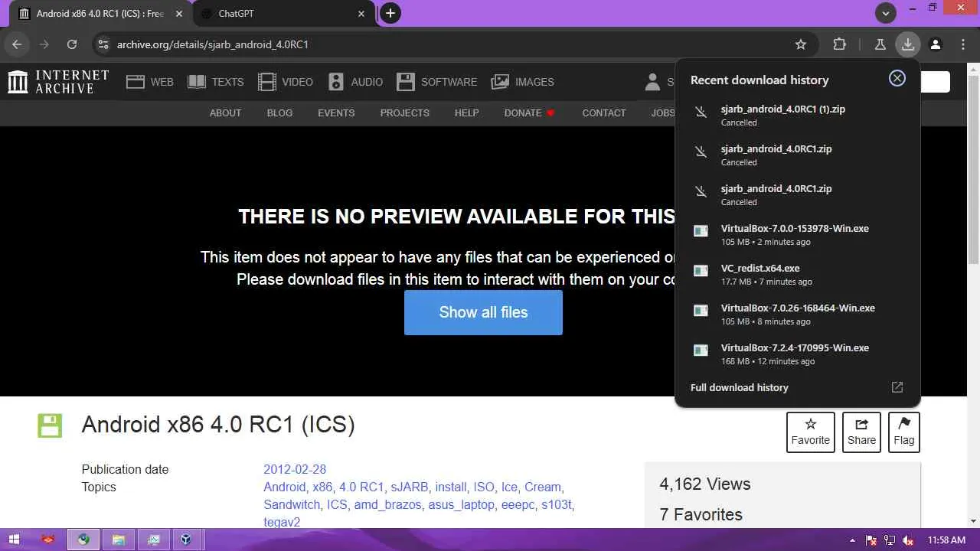This screenshot has width=980, height=551.
Task: View site information icon in address bar
Action: [x=103, y=44]
